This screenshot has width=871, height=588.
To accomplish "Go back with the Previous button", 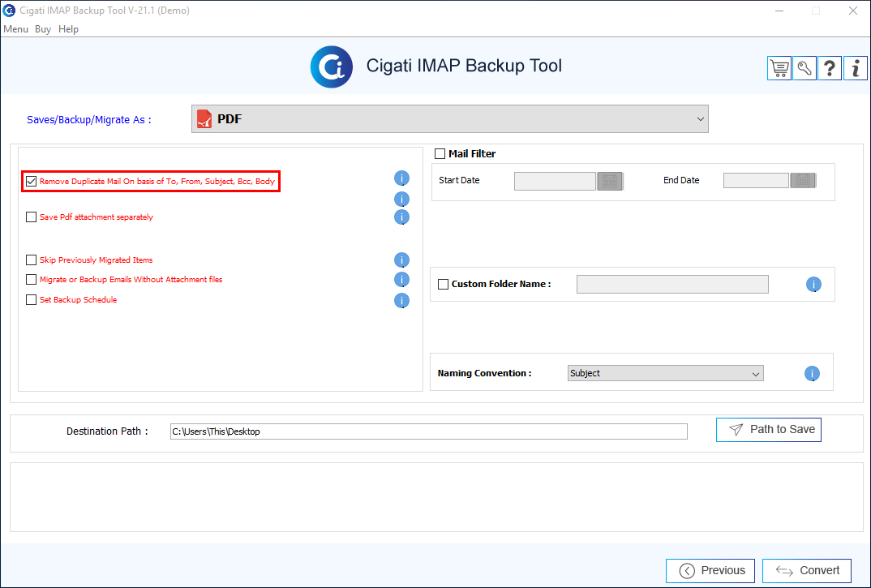I will click(x=710, y=571).
